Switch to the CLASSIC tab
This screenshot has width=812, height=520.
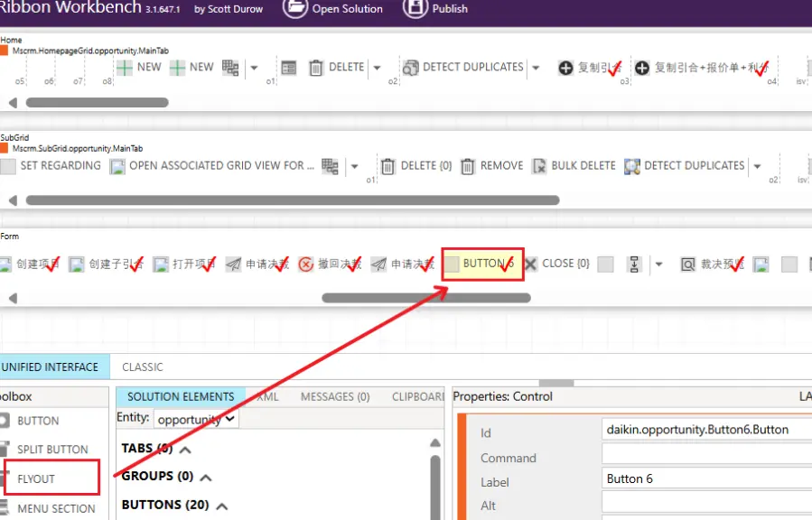[143, 367]
